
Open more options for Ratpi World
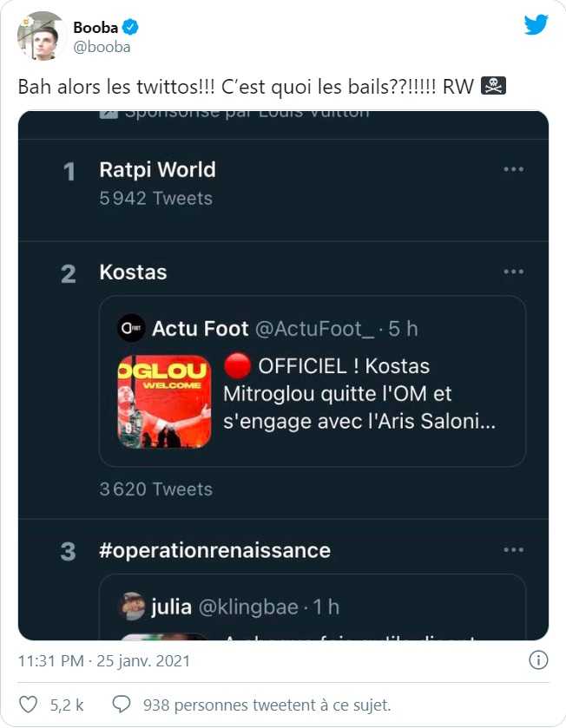pos(514,169)
